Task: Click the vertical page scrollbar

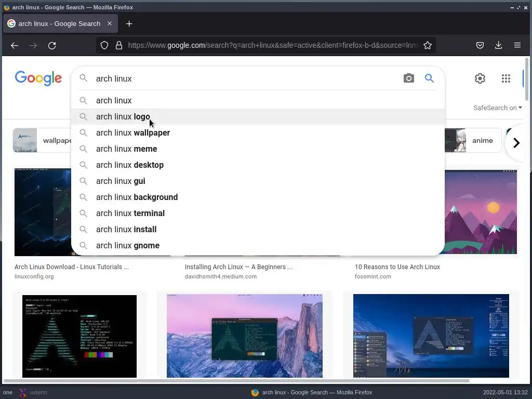Action: pyautogui.click(x=527, y=78)
